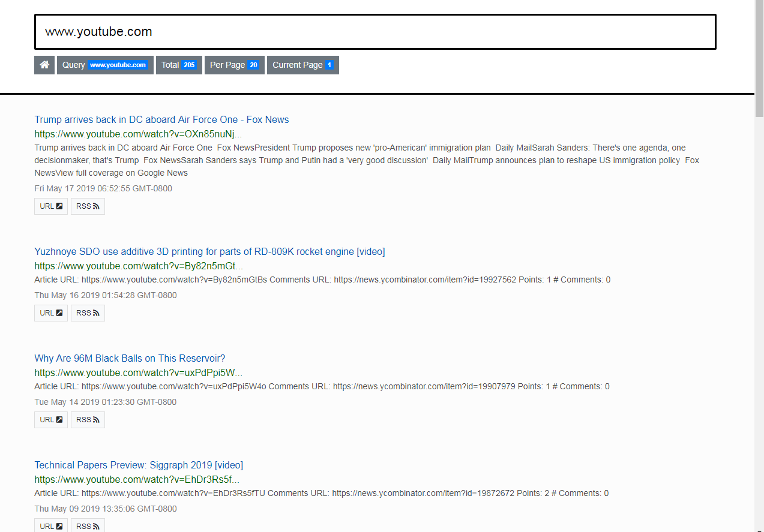Open Why Are 96M Black Balls result title
The height and width of the screenshot is (532, 764).
click(x=130, y=358)
